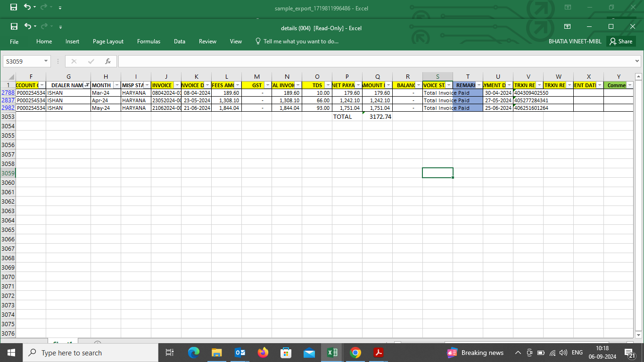Open Adobe Acrobat from the taskbar
This screenshot has height=362, width=644.
click(378, 353)
